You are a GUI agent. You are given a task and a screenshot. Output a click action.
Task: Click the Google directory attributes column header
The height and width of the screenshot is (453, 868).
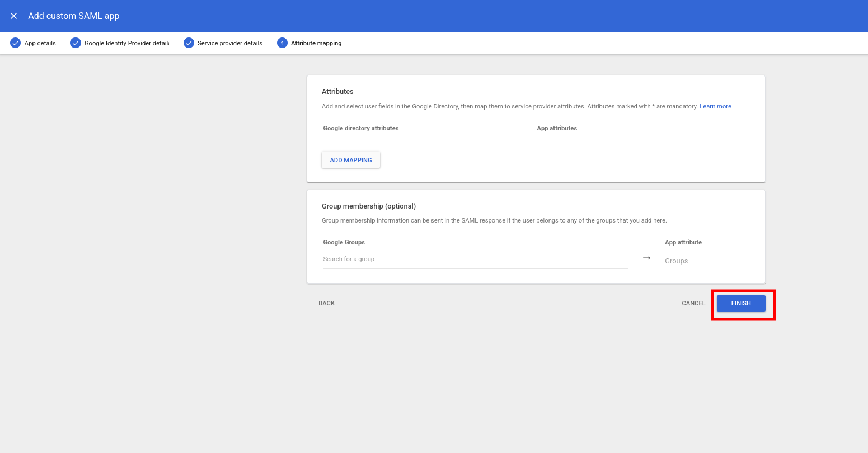[361, 128]
